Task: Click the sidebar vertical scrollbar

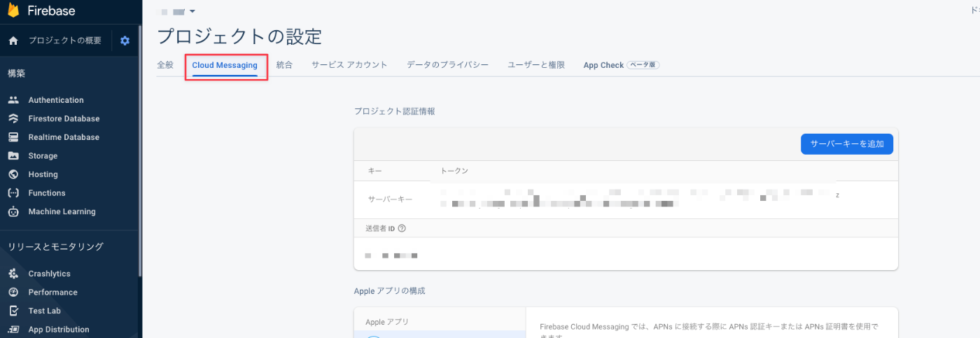Action: 140,150
